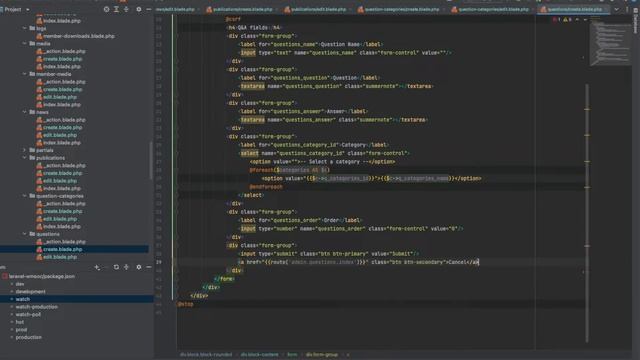Open _action.blade.php under the media folder

click(x=61, y=51)
